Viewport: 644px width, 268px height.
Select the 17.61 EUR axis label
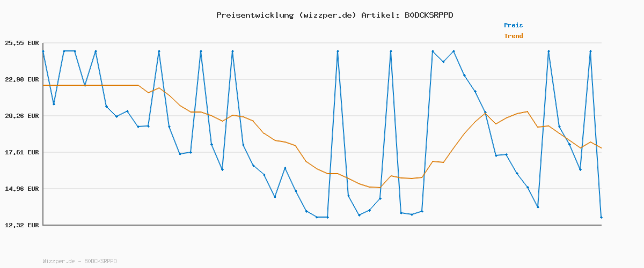click(x=22, y=152)
